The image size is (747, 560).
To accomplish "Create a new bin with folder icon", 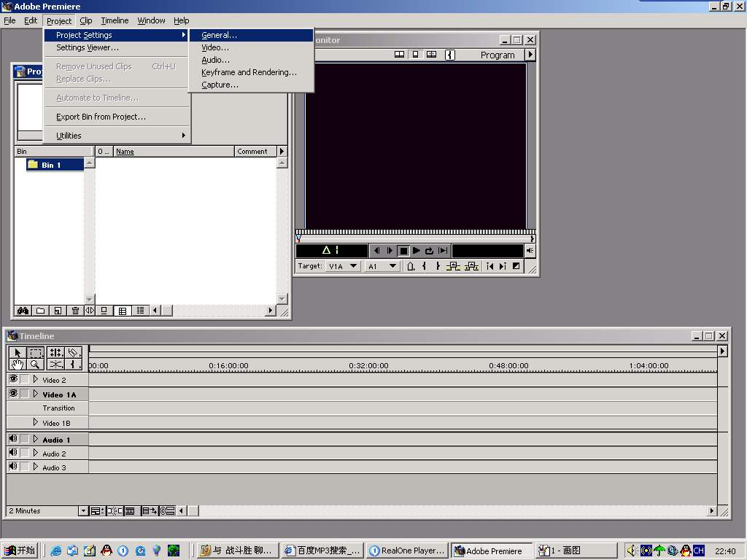I will click(x=41, y=311).
